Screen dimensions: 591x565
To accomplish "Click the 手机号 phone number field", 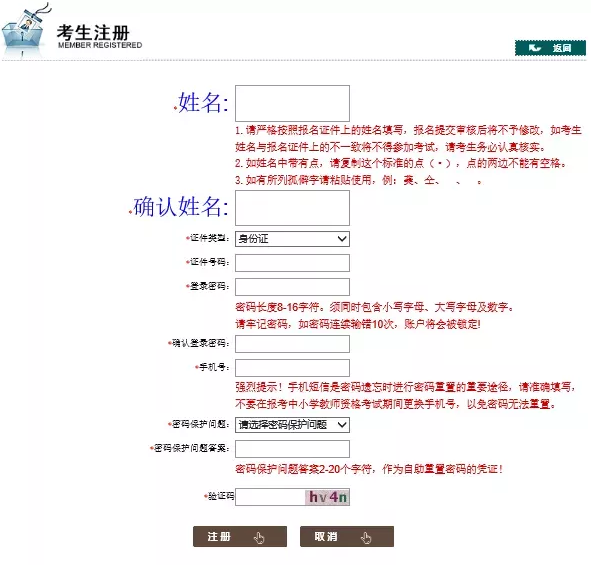I will pos(292,368).
